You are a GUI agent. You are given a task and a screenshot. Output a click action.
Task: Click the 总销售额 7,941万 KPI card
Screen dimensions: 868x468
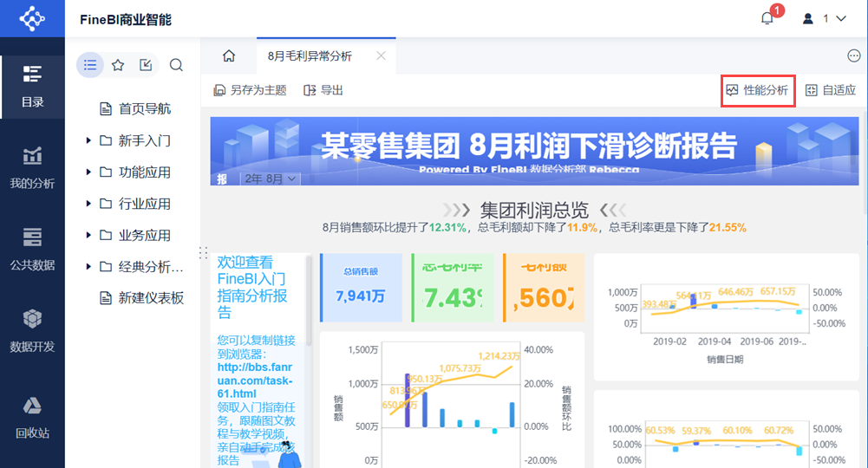[361, 288]
